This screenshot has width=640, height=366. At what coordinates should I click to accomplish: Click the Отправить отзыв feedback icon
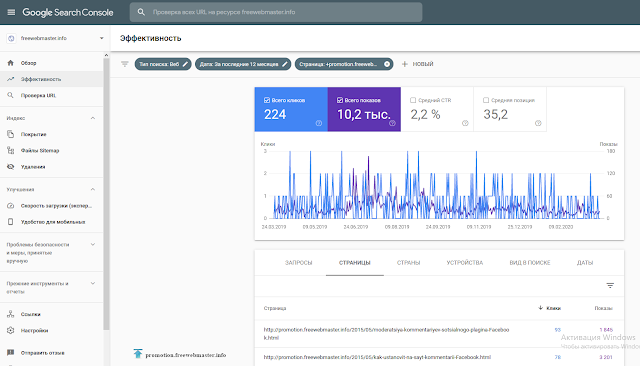[x=11, y=353]
